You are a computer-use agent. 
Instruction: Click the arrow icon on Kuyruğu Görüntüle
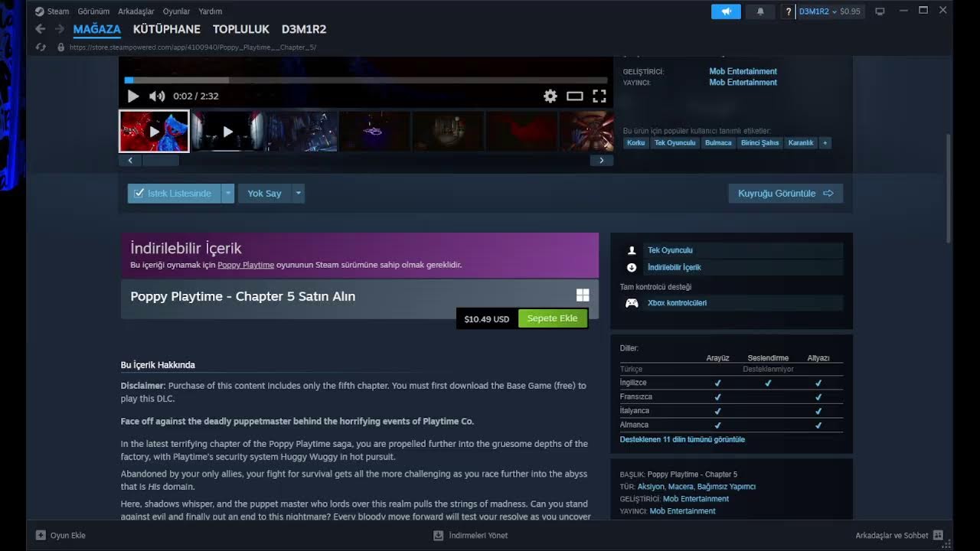point(828,194)
